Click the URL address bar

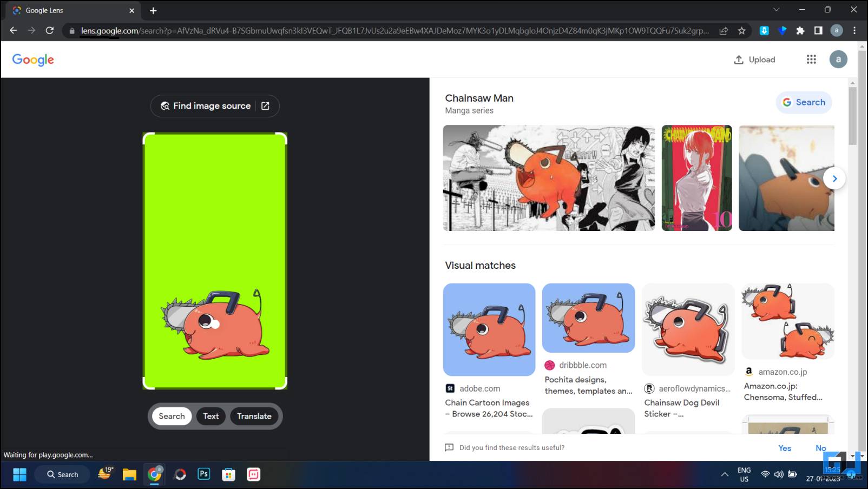395,31
